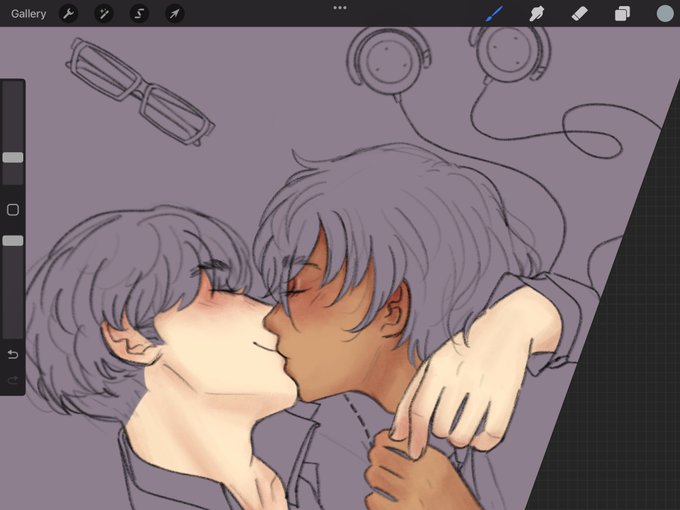Return to the Gallery
The image size is (680, 510).
click(x=28, y=14)
